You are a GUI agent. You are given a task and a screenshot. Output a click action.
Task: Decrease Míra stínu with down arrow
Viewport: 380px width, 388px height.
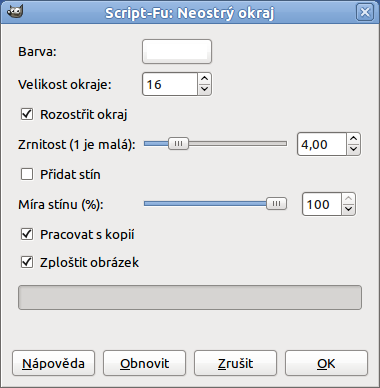pyautogui.click(x=348, y=210)
